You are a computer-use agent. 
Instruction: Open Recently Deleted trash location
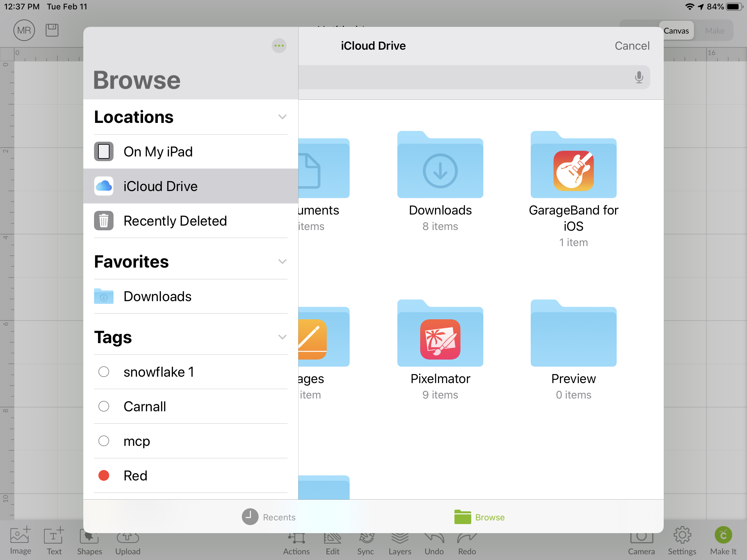click(x=175, y=221)
